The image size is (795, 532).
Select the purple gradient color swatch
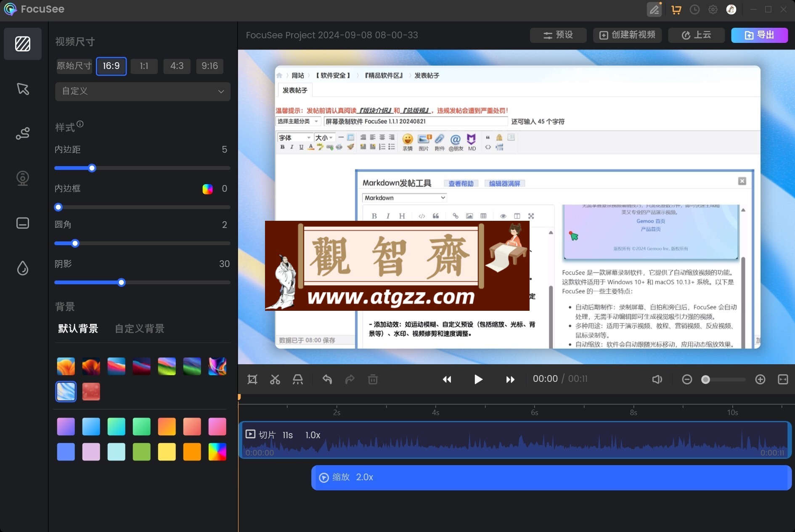point(66,426)
